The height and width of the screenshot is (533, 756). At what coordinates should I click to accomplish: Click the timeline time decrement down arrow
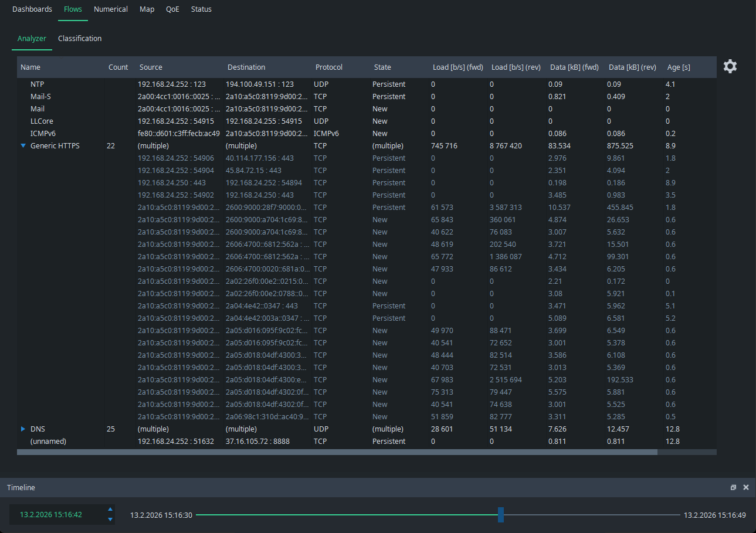coord(110,520)
